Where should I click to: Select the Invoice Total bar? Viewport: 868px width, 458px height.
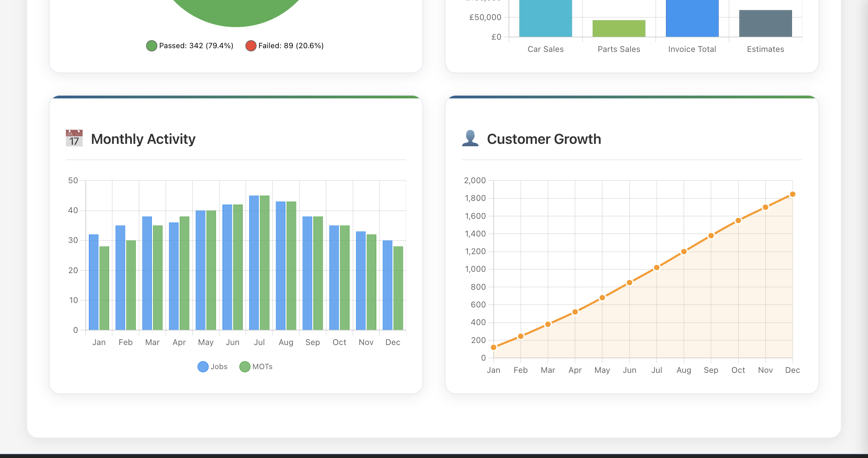(692, 19)
